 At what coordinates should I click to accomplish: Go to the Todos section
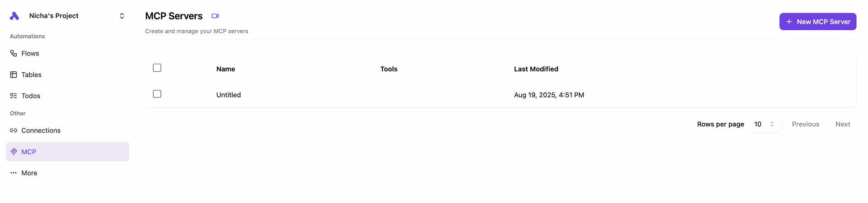coord(31,96)
